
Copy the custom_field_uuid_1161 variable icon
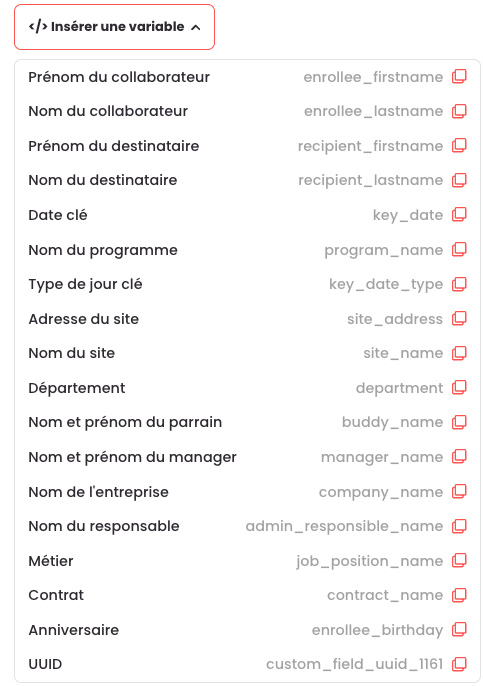pyautogui.click(x=459, y=664)
